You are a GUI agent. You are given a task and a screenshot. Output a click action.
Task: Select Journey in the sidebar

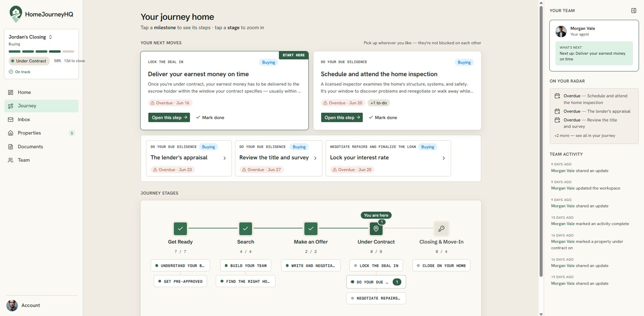point(41,106)
